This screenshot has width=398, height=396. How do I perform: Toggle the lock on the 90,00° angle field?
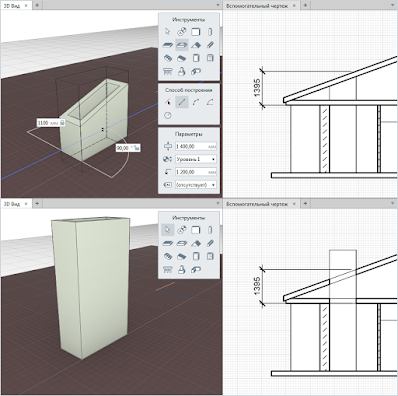(137, 148)
